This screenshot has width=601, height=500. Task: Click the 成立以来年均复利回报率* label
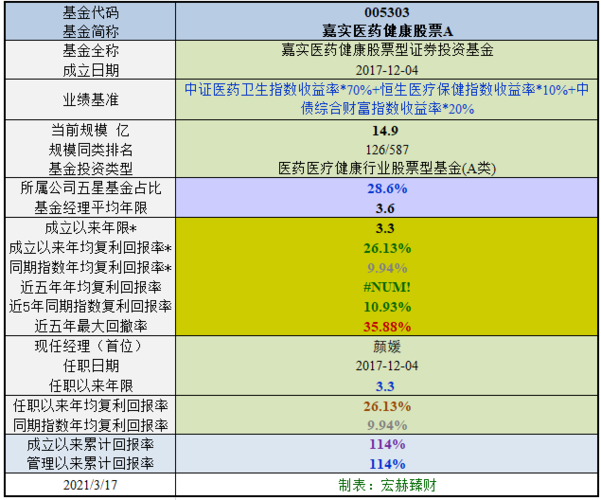coord(90,248)
